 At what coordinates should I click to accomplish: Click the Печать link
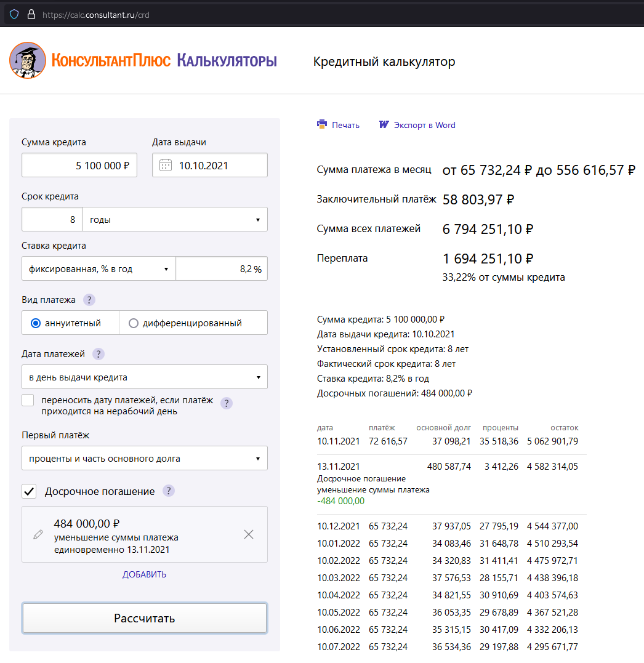point(345,125)
